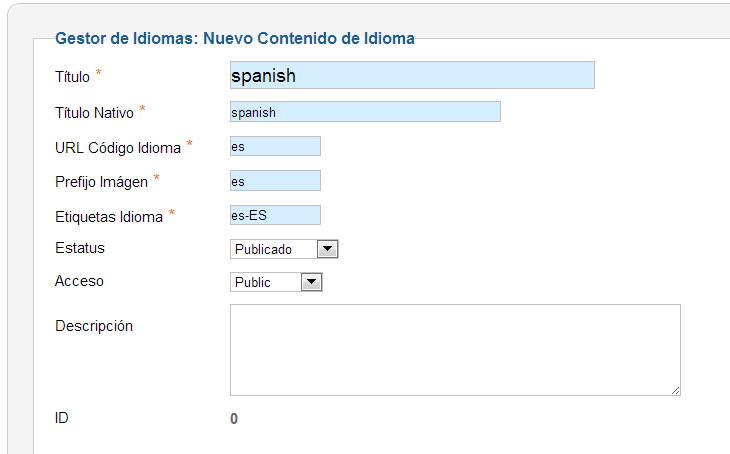Focus the Etiquetas Idioma field showing es-ES

point(275,215)
